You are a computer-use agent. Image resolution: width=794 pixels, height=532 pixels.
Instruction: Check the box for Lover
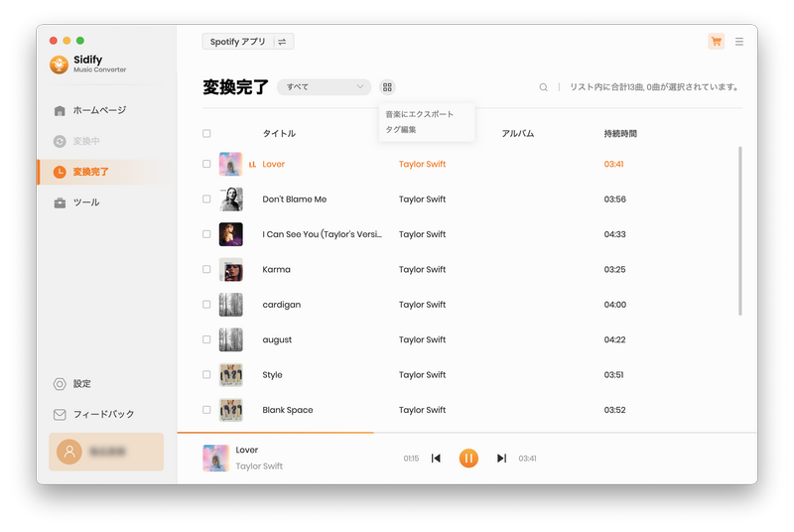(x=206, y=164)
